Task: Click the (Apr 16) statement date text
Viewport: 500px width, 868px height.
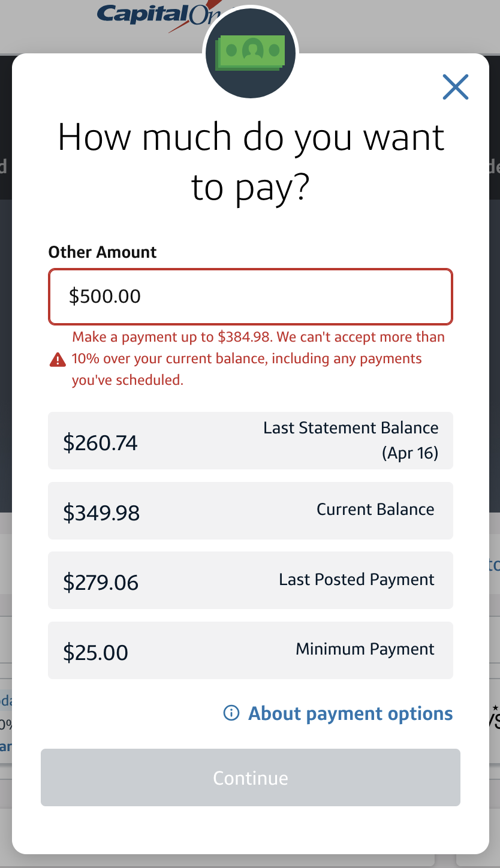Action: tap(410, 453)
